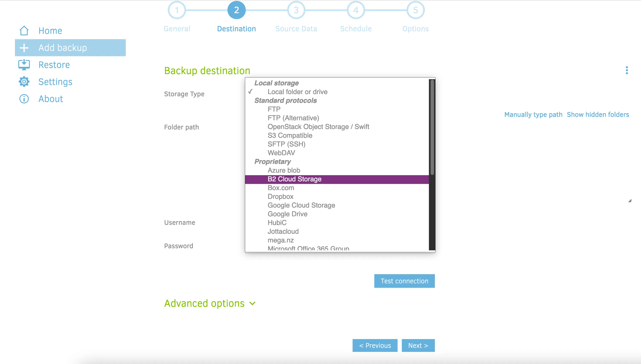Choose B2 Cloud Storage from the list
The width and height of the screenshot is (641, 364).
(x=295, y=179)
